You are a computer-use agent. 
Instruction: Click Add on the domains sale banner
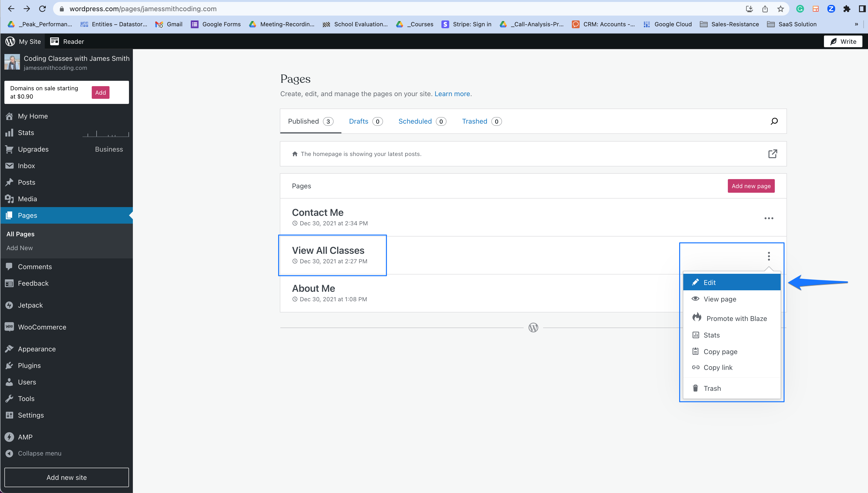(x=101, y=92)
